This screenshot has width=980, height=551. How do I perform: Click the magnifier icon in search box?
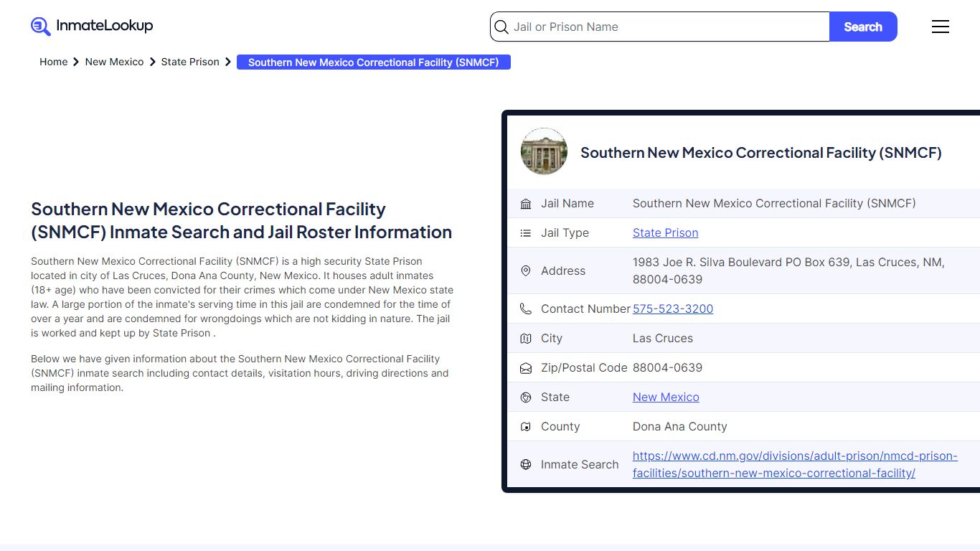(501, 27)
